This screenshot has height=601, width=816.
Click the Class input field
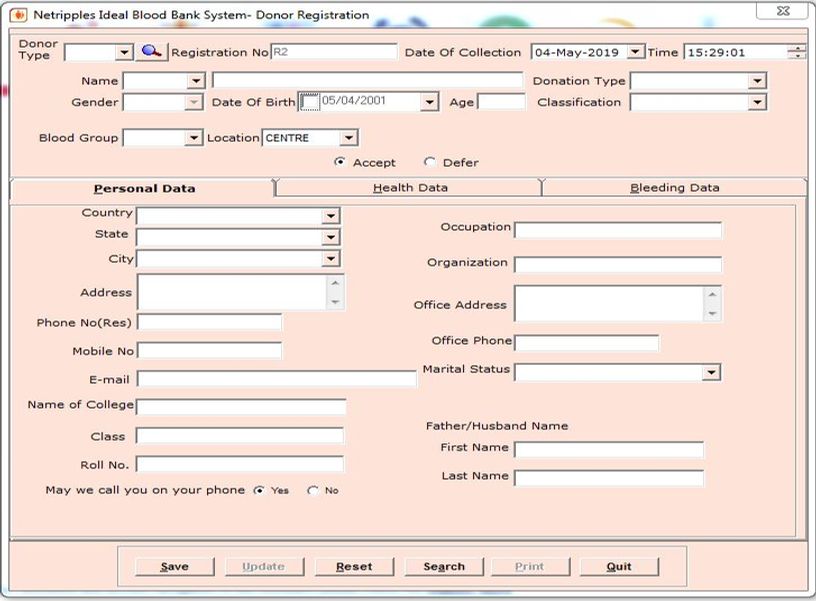tap(240, 436)
